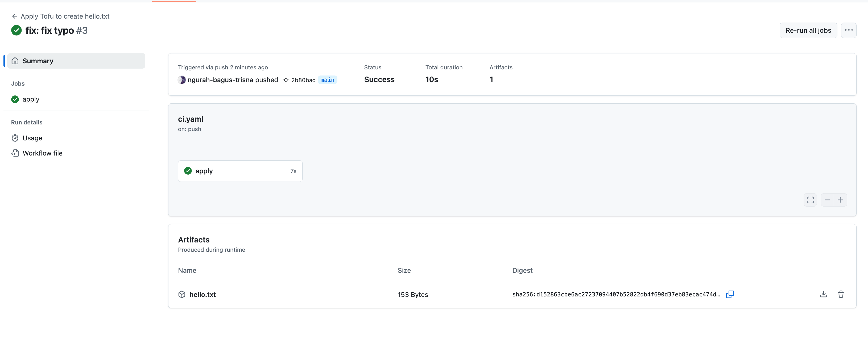Click the main branch label
This screenshot has width=868, height=344.
327,80
